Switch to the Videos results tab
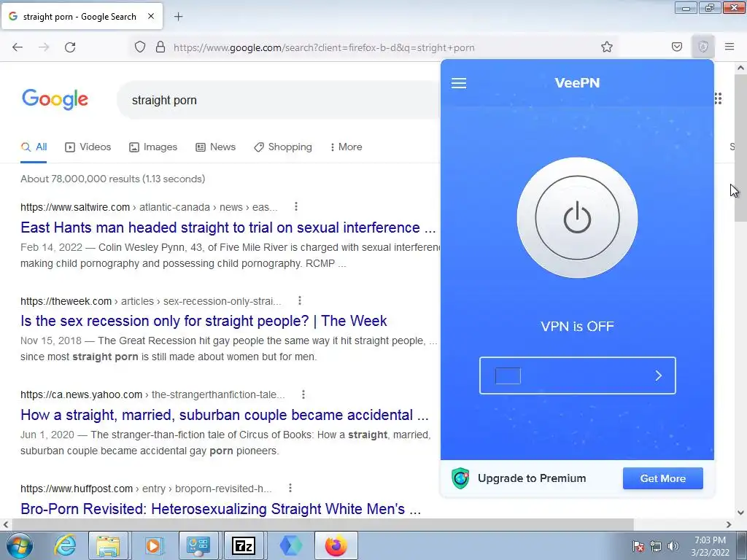The image size is (747, 560). click(x=88, y=147)
